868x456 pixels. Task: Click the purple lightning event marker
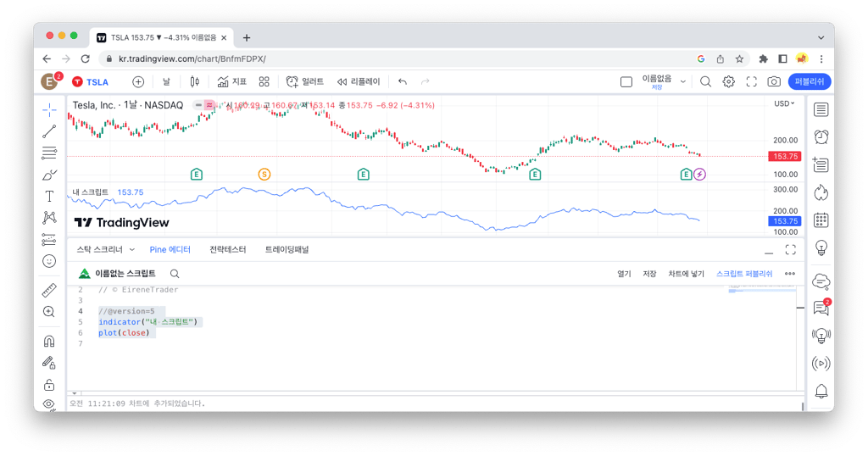[699, 175]
